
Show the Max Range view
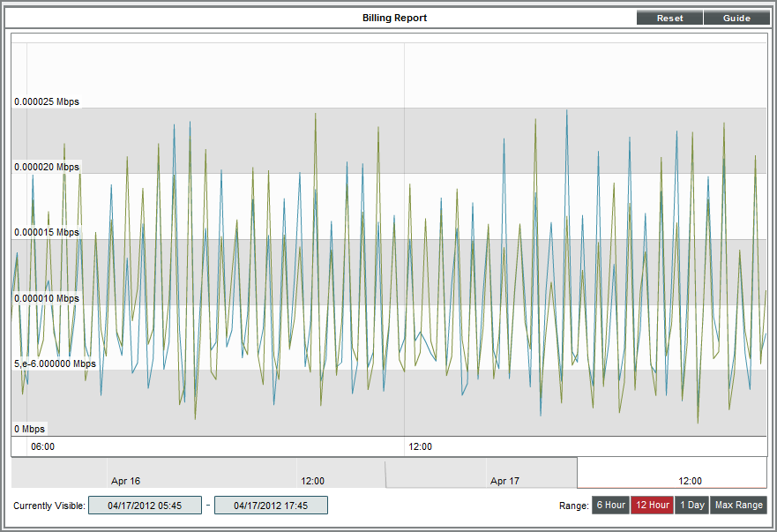pos(738,506)
